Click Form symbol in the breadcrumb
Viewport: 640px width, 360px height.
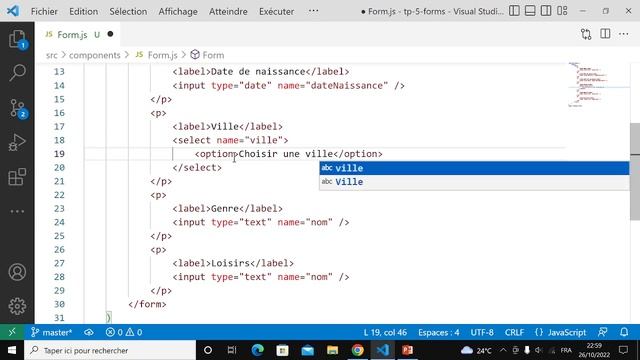point(213,55)
